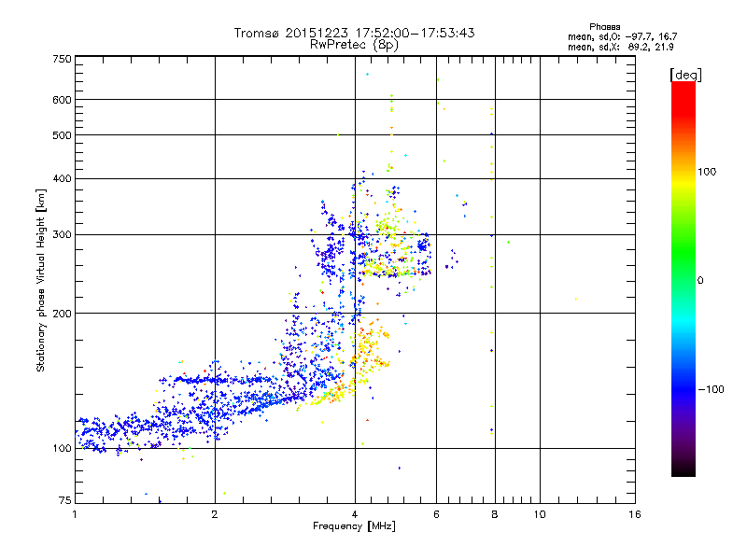Click the y-axis tick label '75'

pos(65,500)
